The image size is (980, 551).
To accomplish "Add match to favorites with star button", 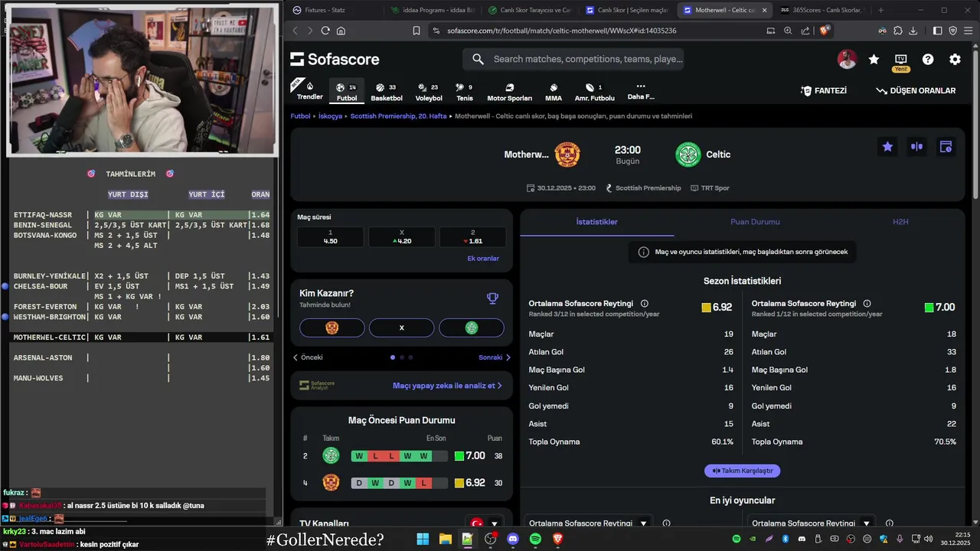I will (887, 146).
